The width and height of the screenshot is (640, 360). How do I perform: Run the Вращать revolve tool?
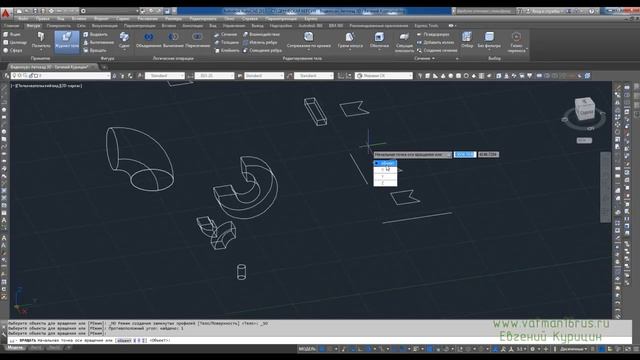(95, 51)
